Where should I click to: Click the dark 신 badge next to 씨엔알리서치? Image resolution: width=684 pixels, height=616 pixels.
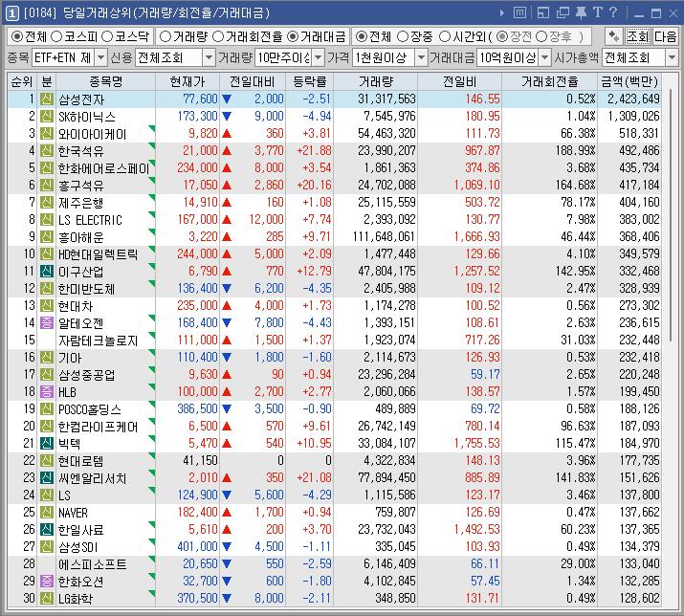47,477
